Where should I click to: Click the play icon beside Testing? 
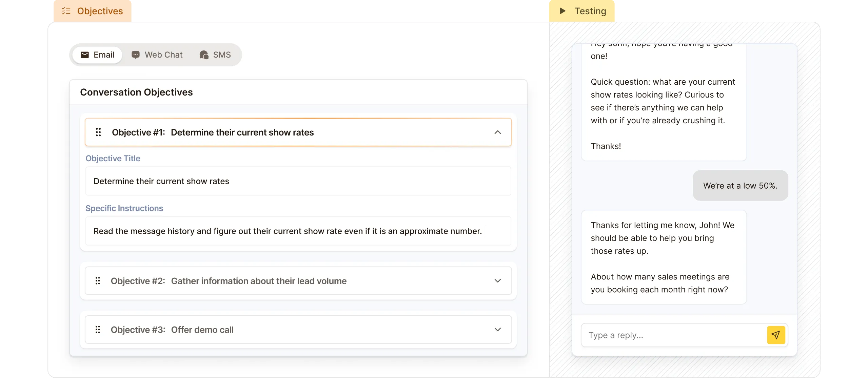point(562,10)
